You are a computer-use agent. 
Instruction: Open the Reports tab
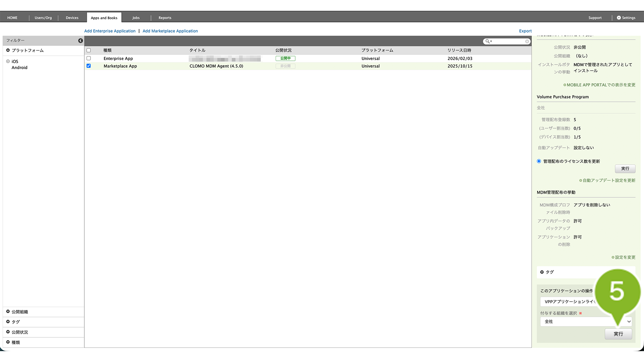click(165, 18)
